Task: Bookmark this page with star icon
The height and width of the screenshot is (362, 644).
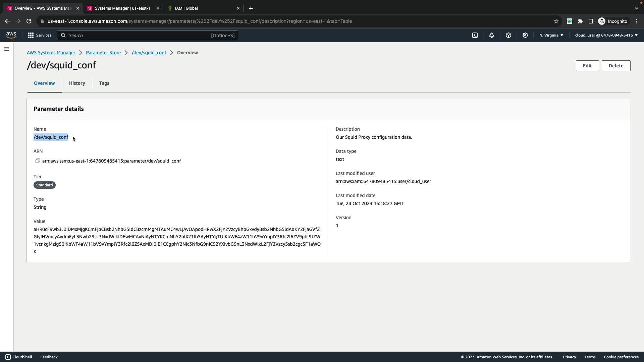Action: pos(556,21)
